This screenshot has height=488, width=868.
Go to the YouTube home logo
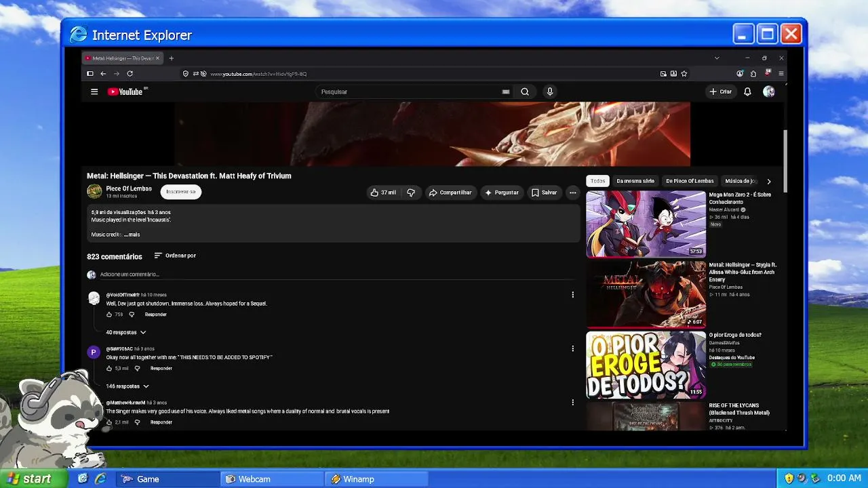125,91
